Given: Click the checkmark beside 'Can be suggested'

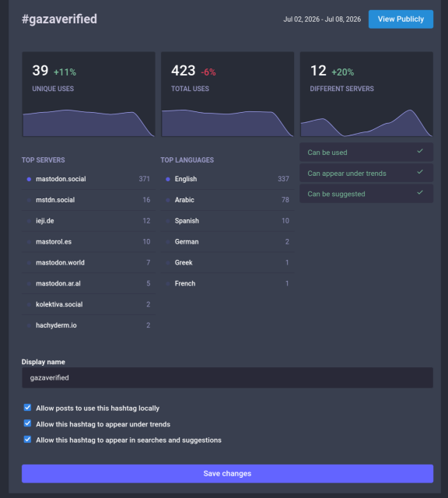Looking at the screenshot, I should click(420, 192).
